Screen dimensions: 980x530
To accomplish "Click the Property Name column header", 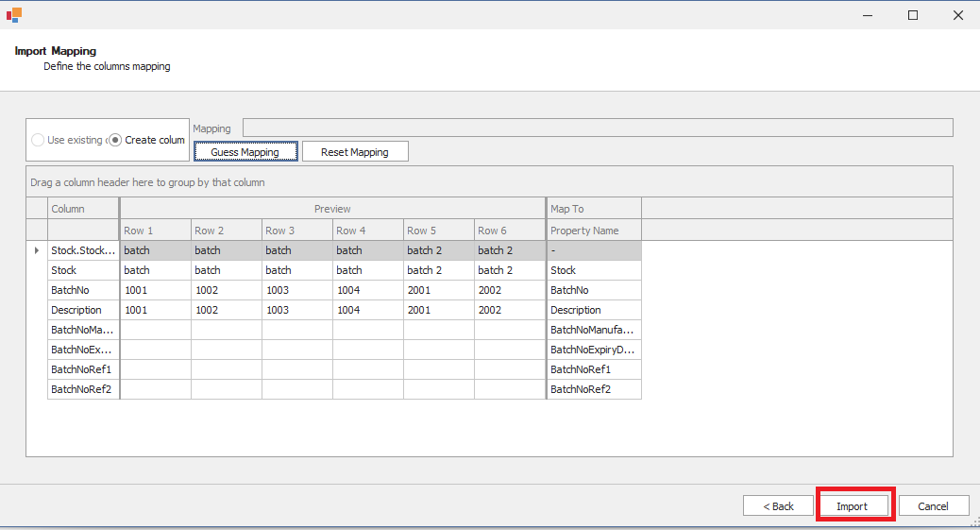I will tap(595, 231).
